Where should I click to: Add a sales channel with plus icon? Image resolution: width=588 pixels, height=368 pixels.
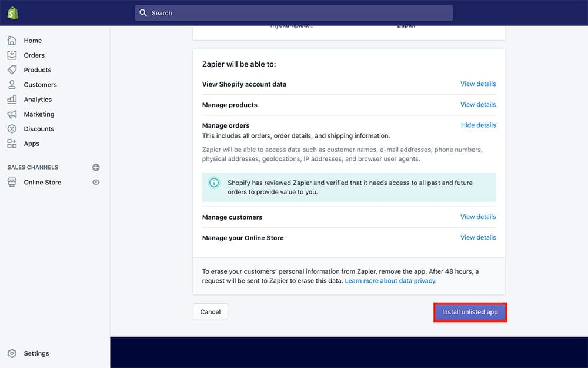(x=96, y=167)
